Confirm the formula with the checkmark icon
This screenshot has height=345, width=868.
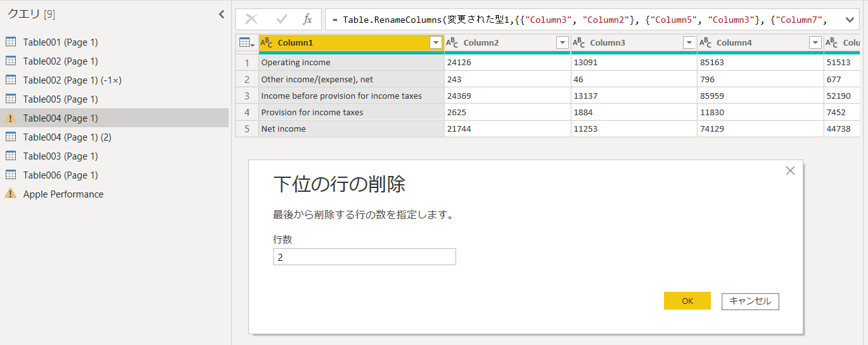(282, 20)
